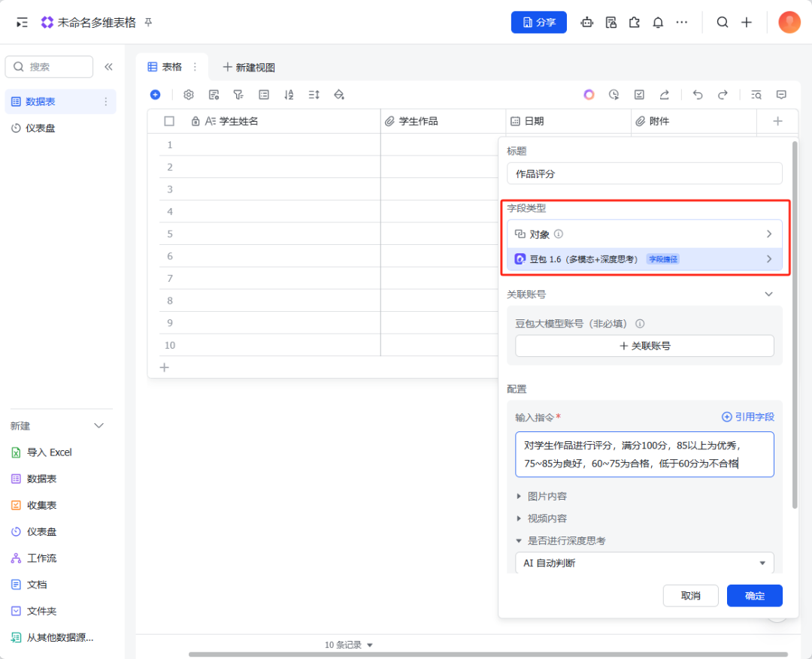Click the 引用字段 link
Viewport: 812px width, 659px height.
pyautogui.click(x=748, y=417)
